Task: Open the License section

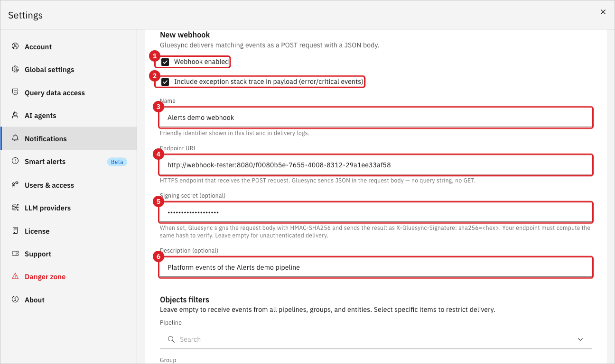Action: tap(69, 231)
